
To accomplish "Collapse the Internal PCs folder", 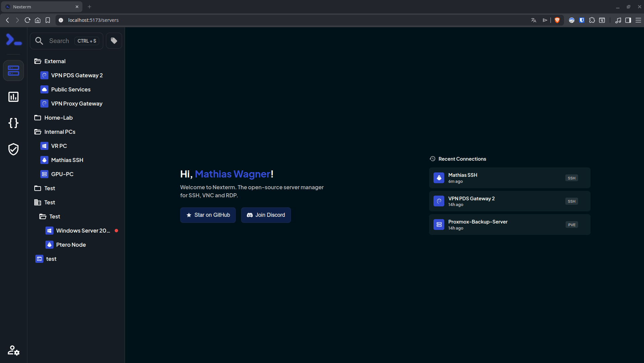I will 76,132.
